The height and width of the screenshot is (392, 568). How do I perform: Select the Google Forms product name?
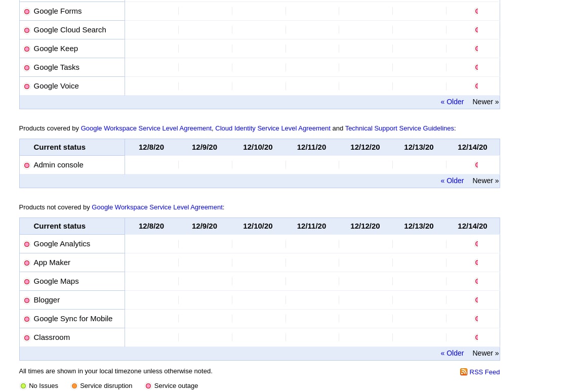pyautogui.click(x=58, y=11)
